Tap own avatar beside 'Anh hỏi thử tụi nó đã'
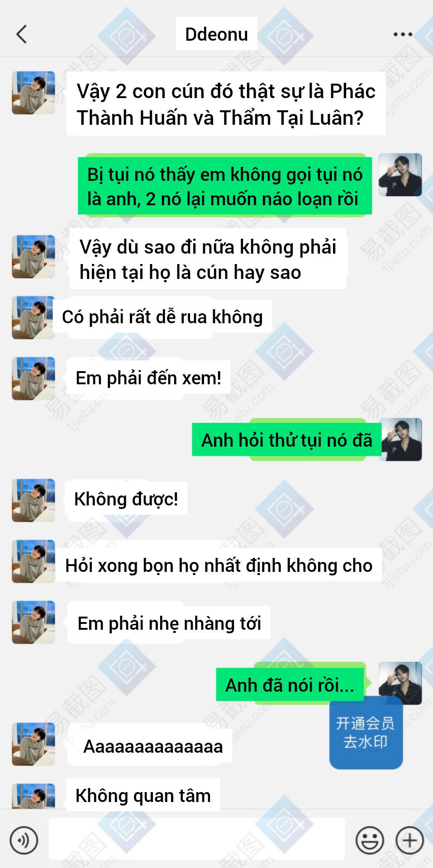Screen dimensions: 433x868 click(401, 440)
